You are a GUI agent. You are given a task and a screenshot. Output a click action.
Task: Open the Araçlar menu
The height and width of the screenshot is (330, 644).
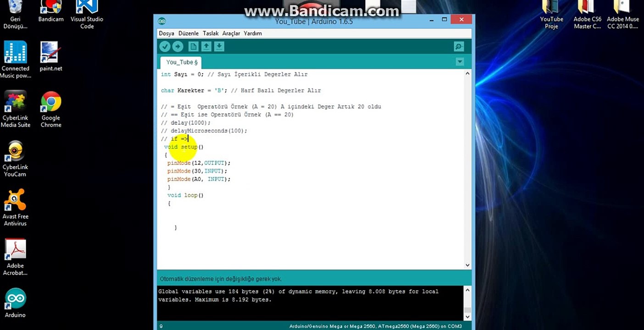point(231,33)
